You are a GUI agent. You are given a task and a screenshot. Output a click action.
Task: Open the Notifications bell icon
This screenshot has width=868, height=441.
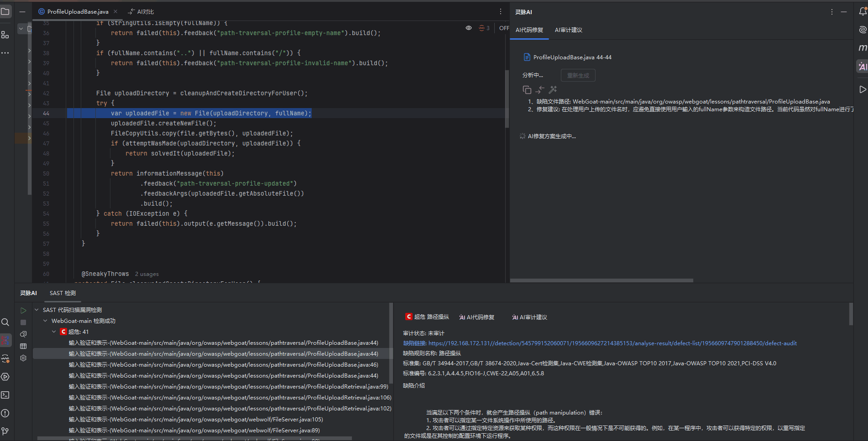tap(863, 11)
